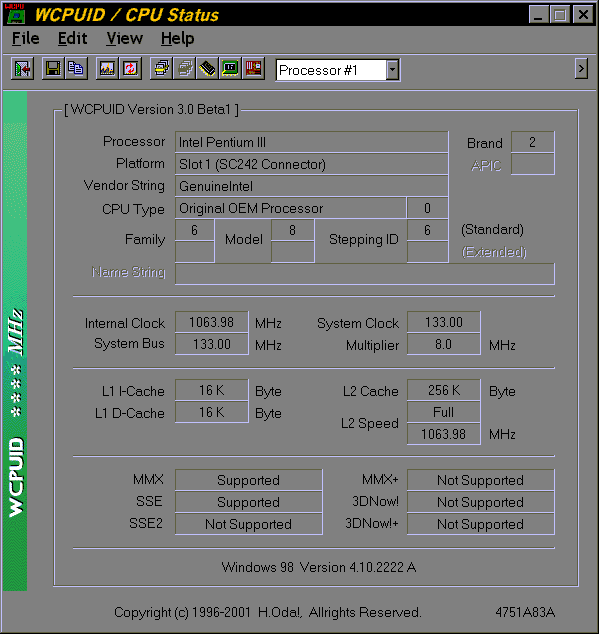Image resolution: width=599 pixels, height=634 pixels.
Task: Click the System Clock value '133.00'
Action: pos(444,322)
